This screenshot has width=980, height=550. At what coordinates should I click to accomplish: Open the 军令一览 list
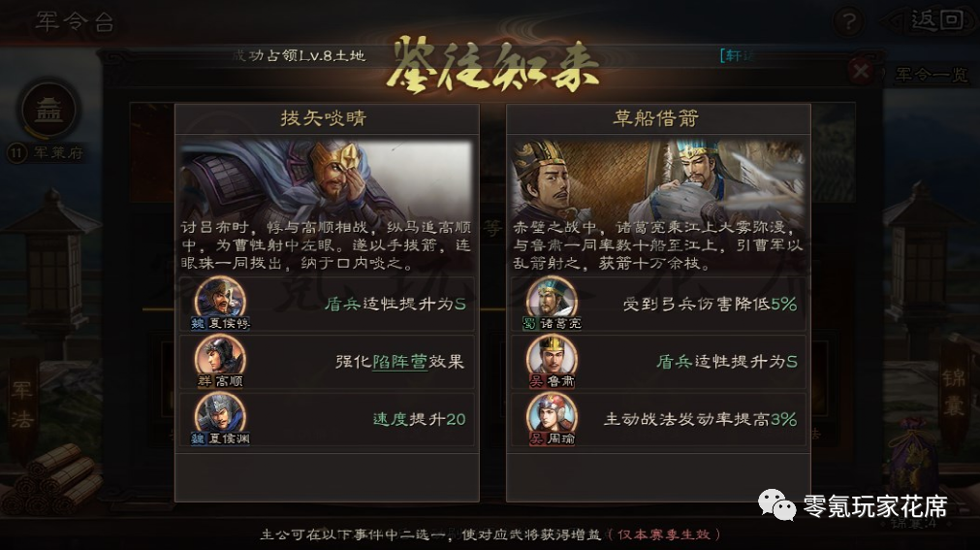tap(931, 75)
